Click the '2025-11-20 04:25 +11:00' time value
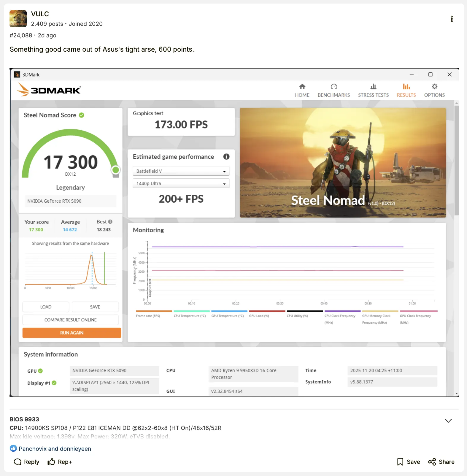Viewport: 467px width, 476px height. pyautogui.click(x=392, y=370)
